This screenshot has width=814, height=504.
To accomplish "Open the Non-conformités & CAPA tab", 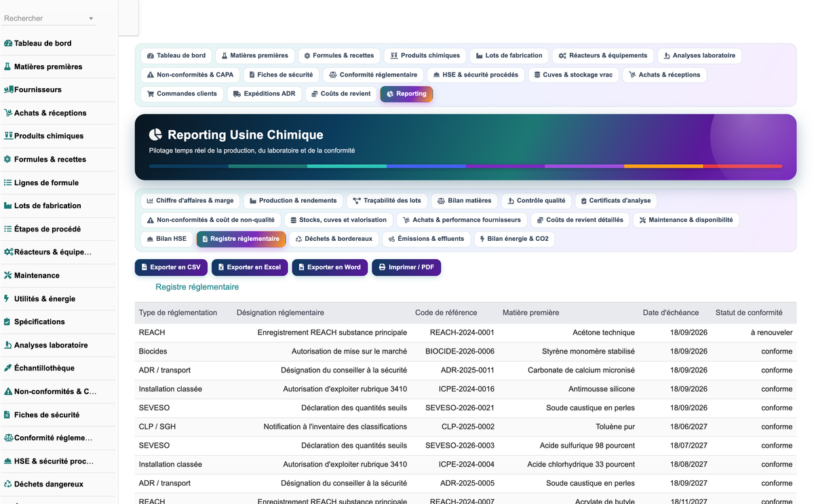I will point(191,75).
